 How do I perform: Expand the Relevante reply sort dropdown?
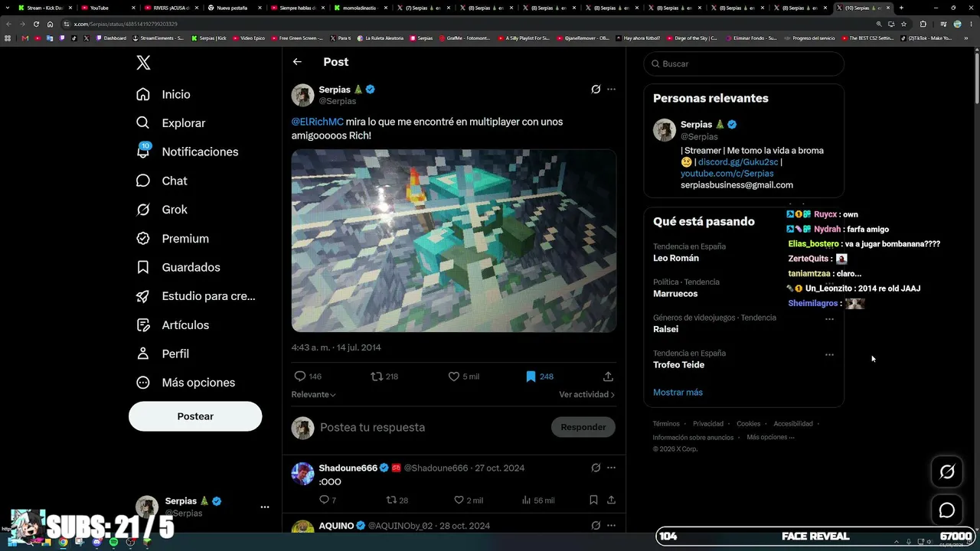click(x=313, y=395)
